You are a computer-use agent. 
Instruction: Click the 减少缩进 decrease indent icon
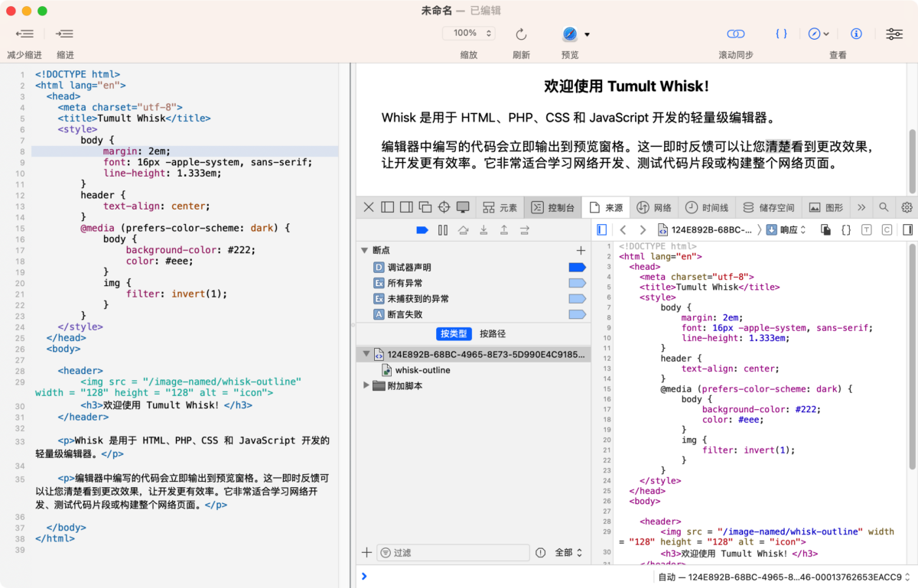[x=24, y=34]
